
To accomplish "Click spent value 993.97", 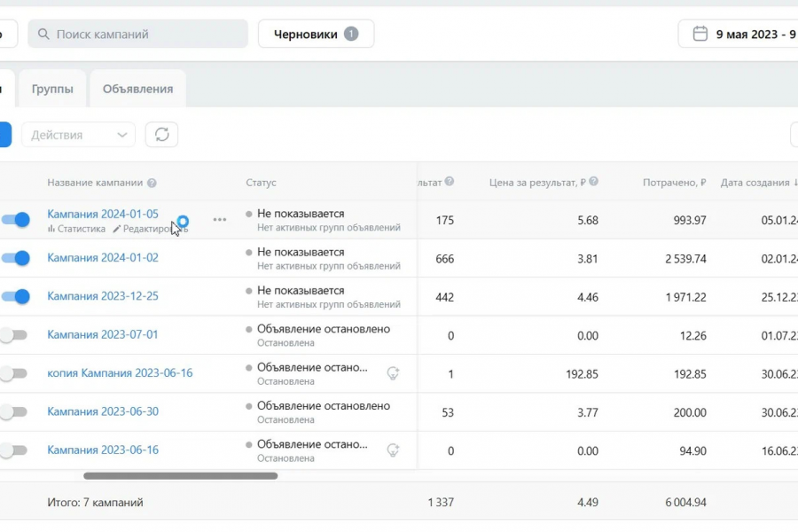I will click(x=690, y=221).
